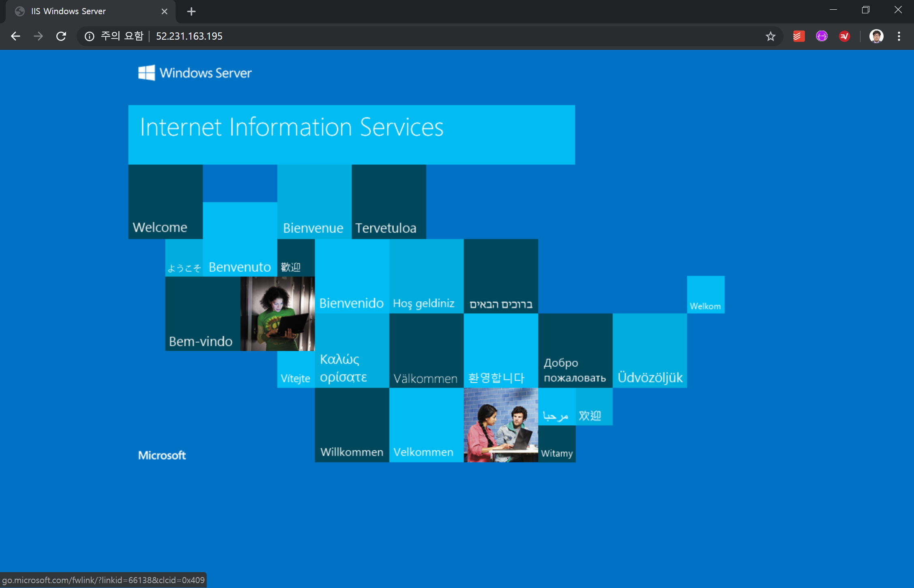Click the photo of two students

pos(501,425)
